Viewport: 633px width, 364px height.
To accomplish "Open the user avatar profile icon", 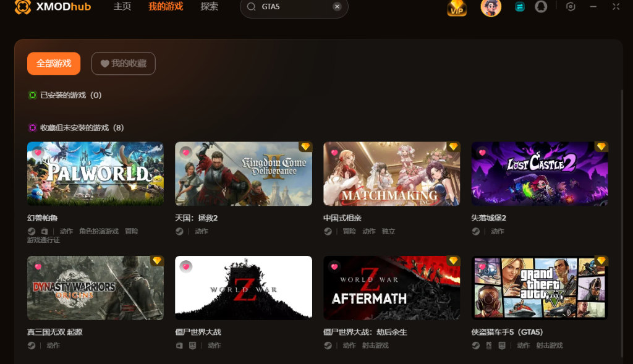I will point(491,7).
